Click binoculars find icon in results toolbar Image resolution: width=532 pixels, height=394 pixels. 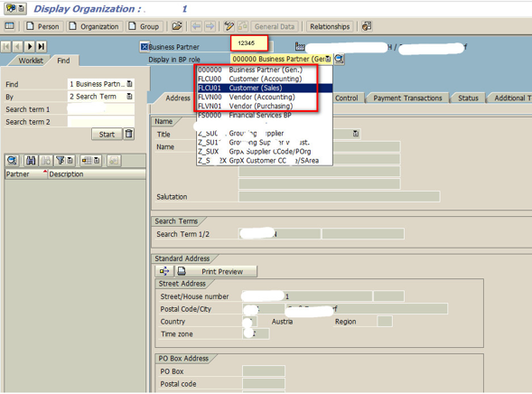[x=31, y=161]
